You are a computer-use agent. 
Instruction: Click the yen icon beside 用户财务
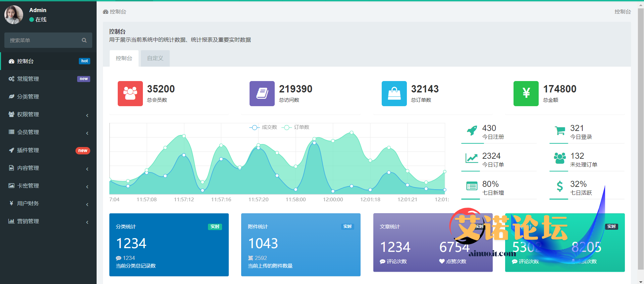11,203
